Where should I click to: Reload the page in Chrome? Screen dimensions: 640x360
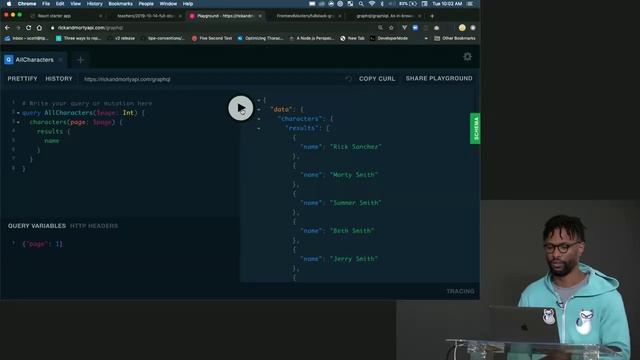[29, 28]
